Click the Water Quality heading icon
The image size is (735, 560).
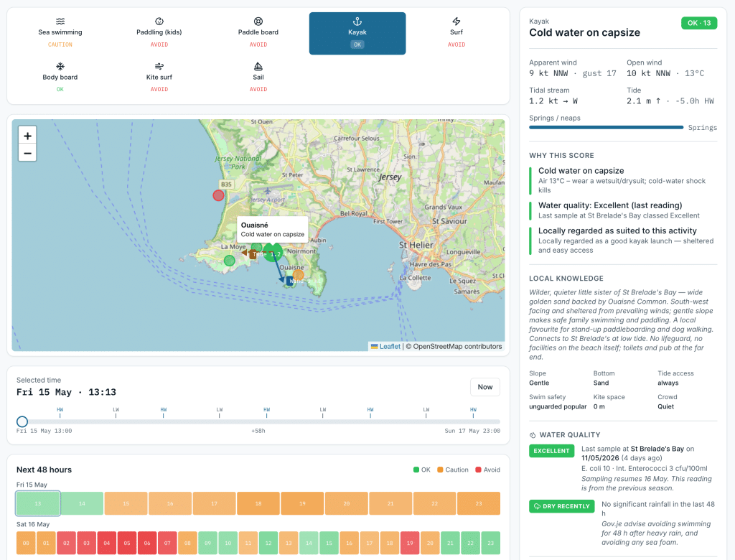tap(533, 435)
